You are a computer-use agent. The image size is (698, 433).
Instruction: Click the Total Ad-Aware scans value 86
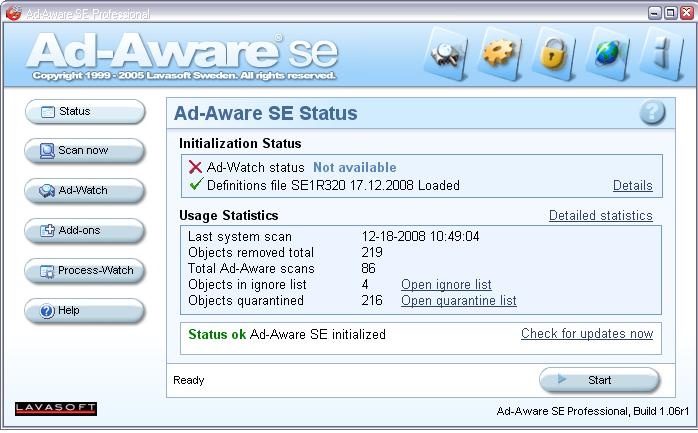coord(369,268)
